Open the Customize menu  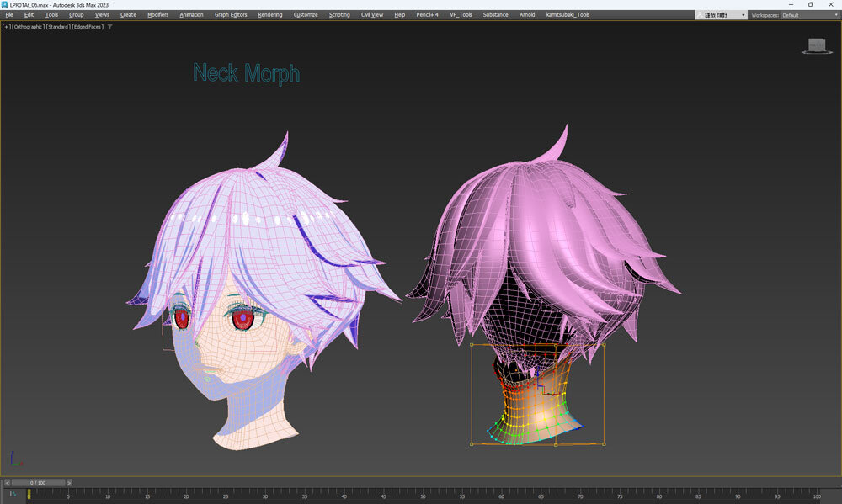pyautogui.click(x=306, y=15)
